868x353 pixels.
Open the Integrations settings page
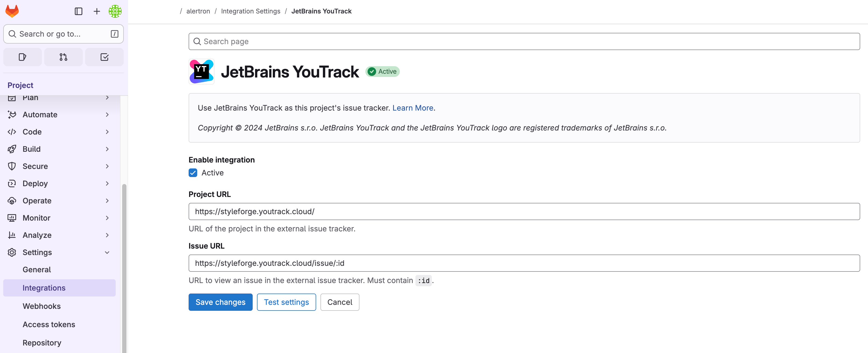[x=44, y=288]
